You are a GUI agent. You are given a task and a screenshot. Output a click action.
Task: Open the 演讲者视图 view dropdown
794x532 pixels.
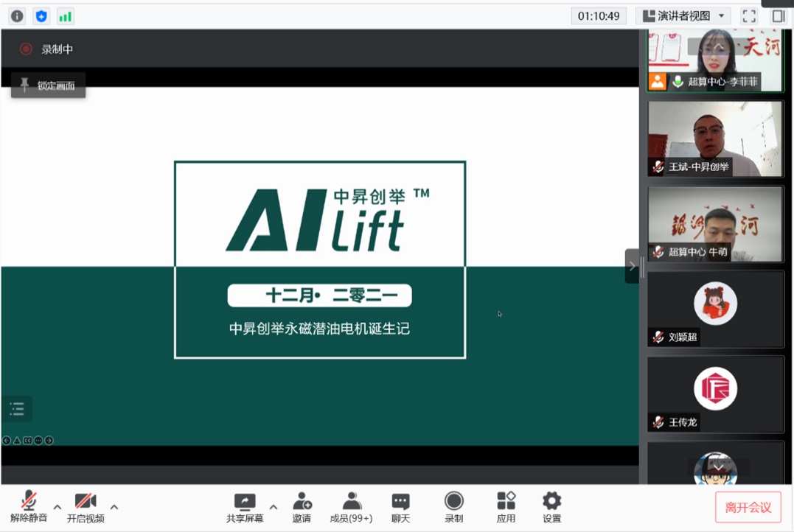tap(683, 16)
